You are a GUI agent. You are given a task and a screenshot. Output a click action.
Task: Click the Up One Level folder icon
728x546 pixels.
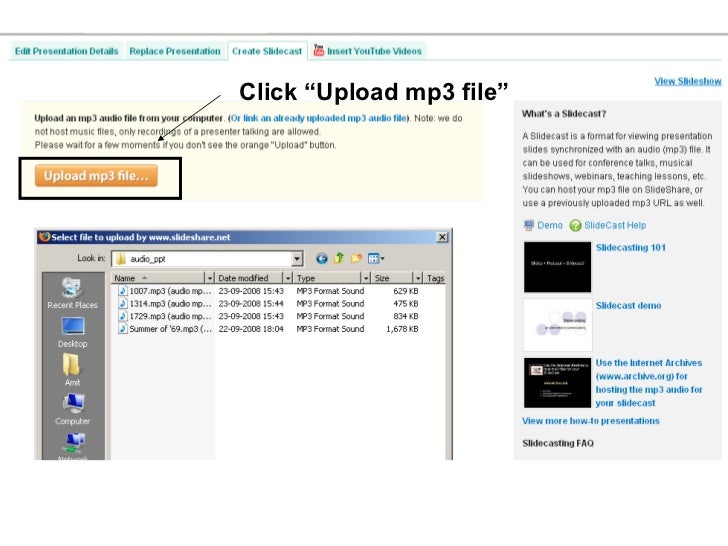point(339,258)
